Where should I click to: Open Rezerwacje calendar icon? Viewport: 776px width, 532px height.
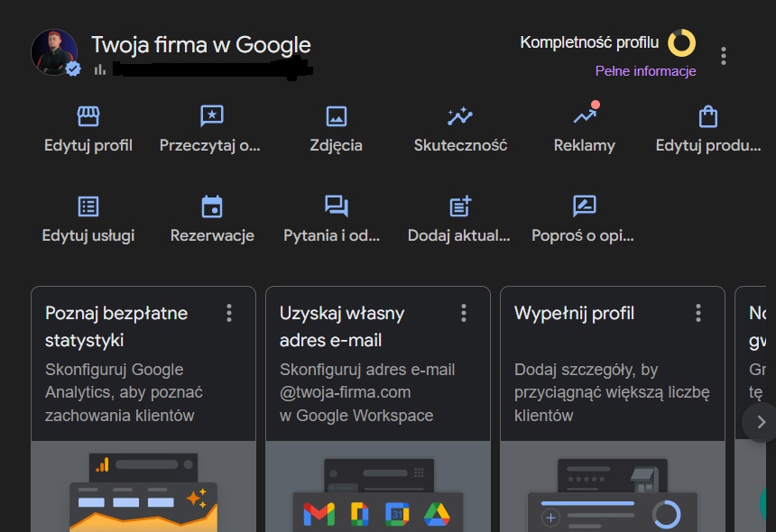(x=211, y=206)
